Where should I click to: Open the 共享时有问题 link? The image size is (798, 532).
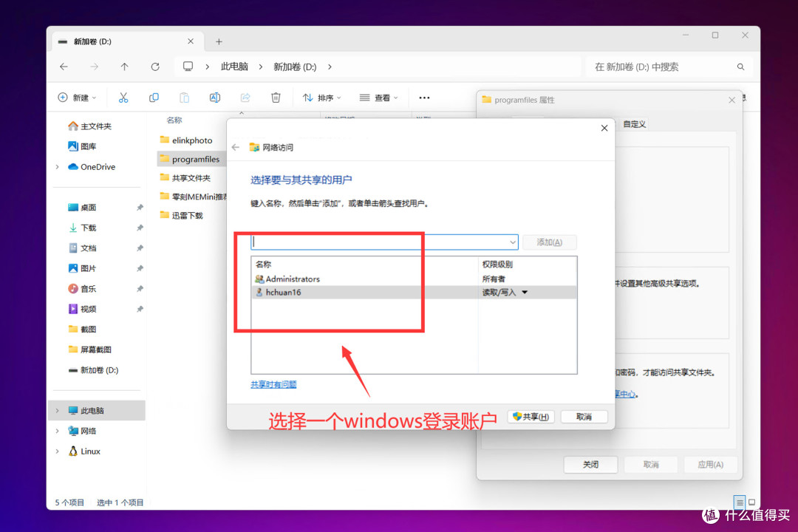coord(273,384)
